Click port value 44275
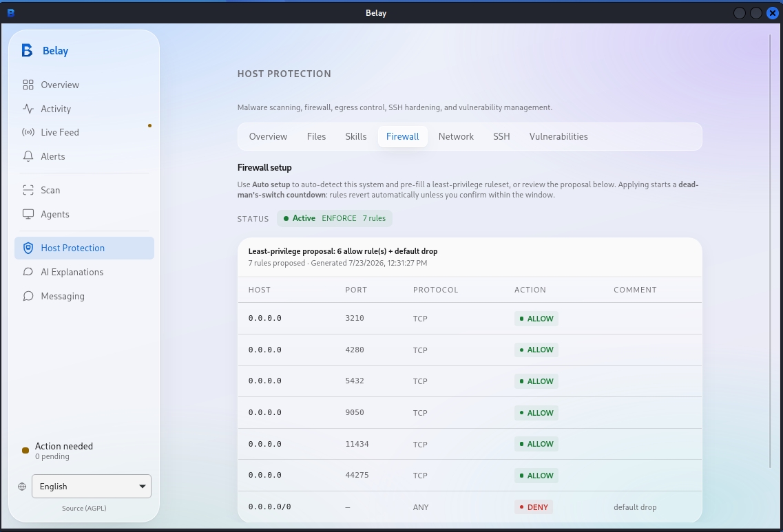This screenshot has height=532, width=783. point(357,475)
